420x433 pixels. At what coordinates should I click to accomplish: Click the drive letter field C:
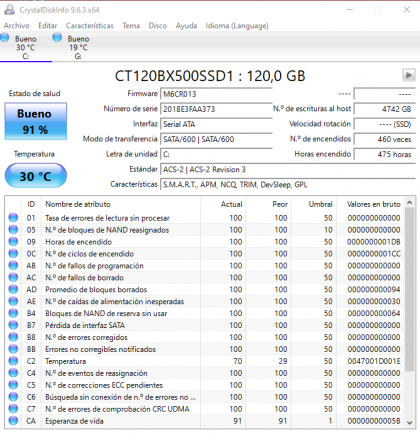(216, 154)
